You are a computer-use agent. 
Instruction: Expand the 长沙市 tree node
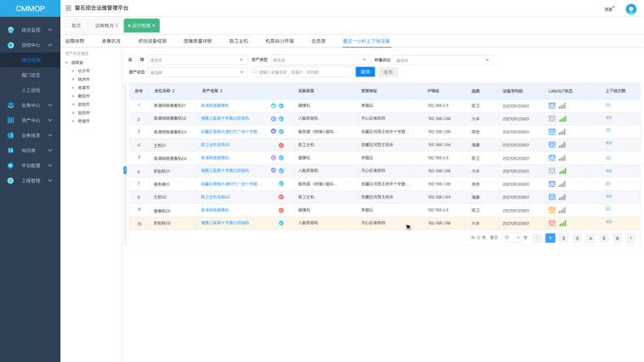tap(73, 71)
